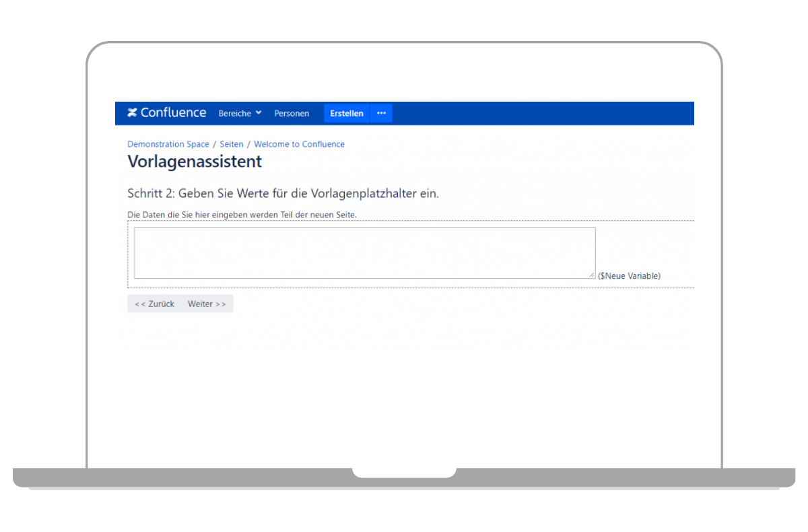Proceed with the Weiter button
This screenshot has width=808, height=532.
(x=207, y=304)
